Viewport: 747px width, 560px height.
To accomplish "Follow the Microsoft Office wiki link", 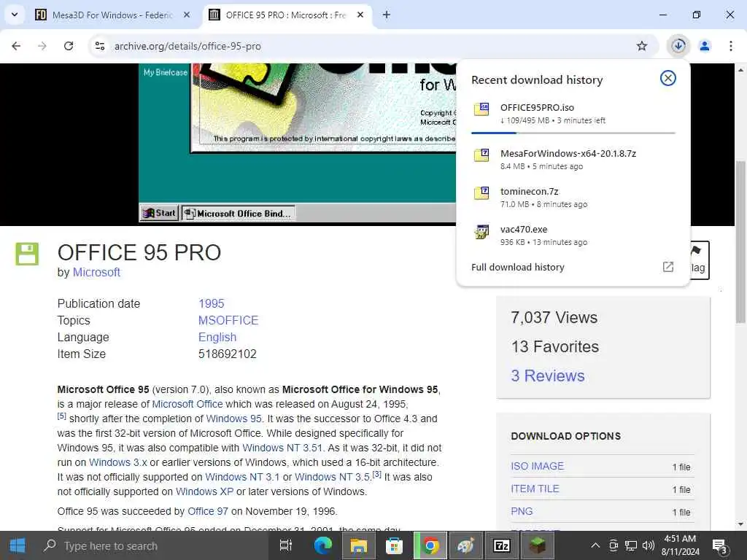I will pos(187,404).
